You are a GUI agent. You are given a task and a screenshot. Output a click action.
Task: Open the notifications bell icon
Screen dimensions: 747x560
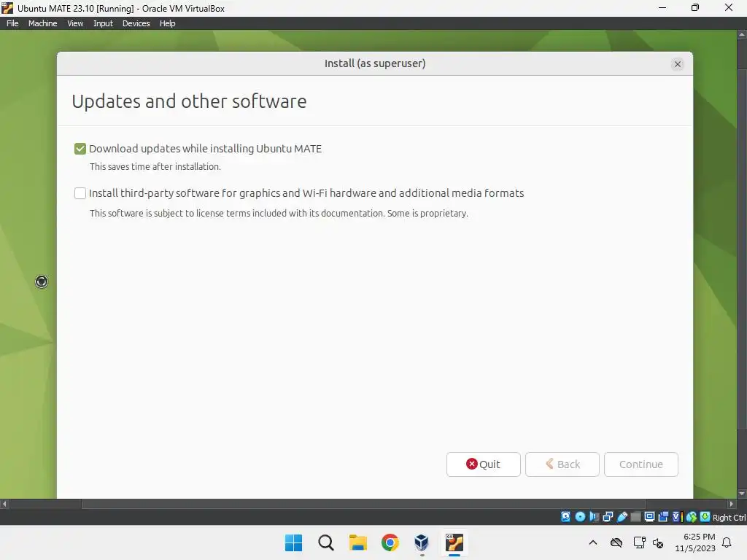[x=727, y=542]
